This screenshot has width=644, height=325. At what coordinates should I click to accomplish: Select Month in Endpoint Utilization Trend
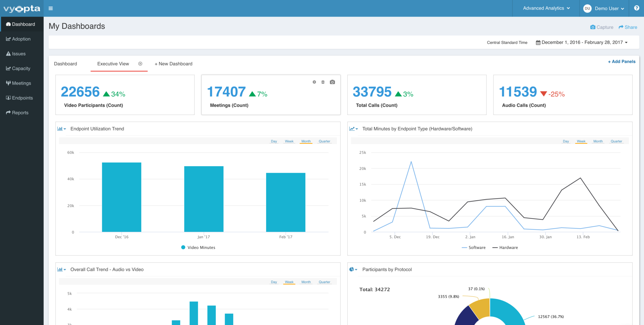[306, 141]
